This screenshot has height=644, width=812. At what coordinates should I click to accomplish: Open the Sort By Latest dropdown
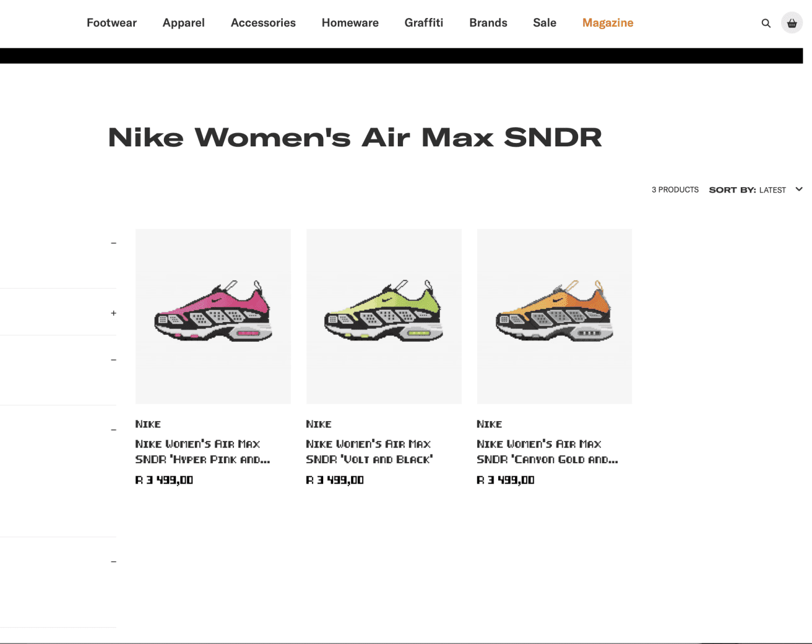click(755, 190)
